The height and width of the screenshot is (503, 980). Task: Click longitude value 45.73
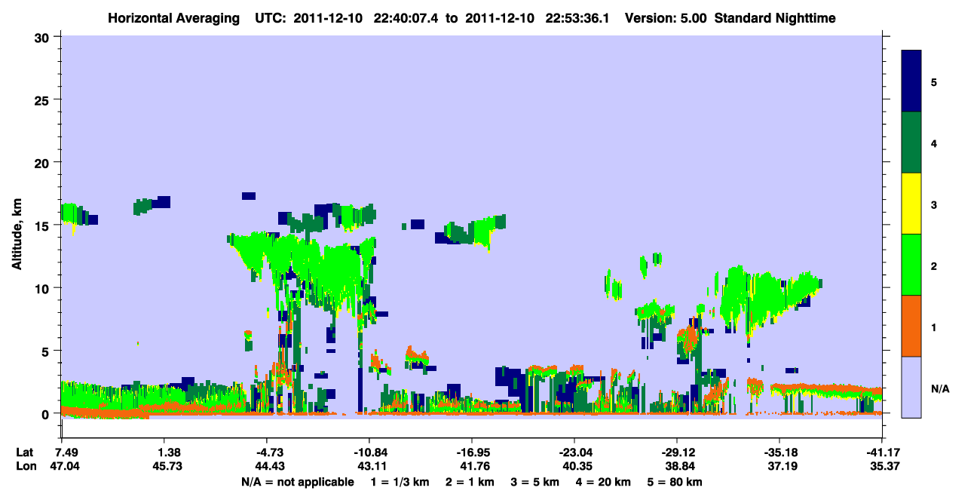tap(168, 467)
